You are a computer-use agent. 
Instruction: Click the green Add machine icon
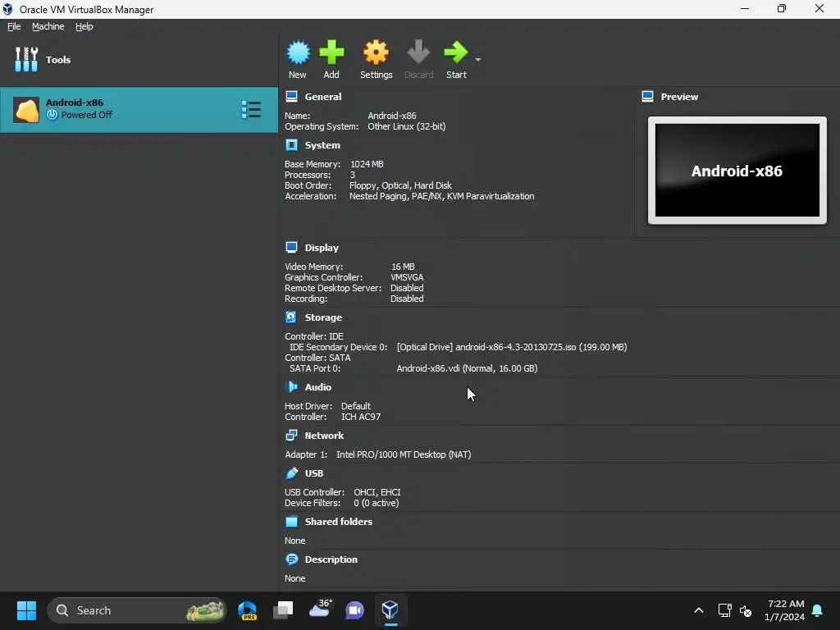331,52
